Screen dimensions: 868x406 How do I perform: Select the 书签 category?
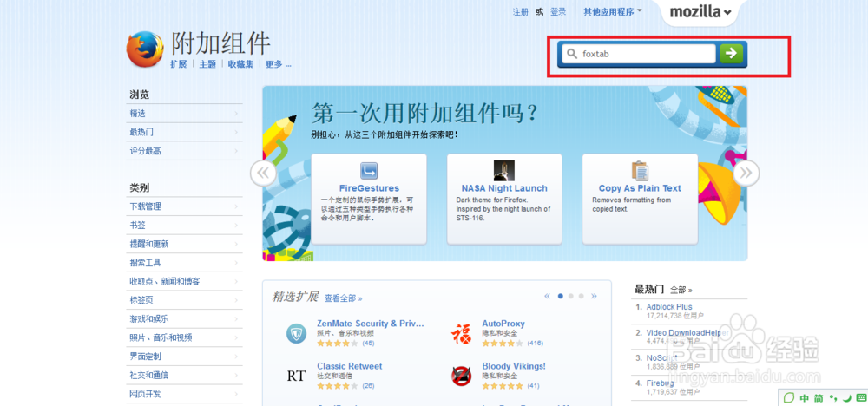(184, 226)
